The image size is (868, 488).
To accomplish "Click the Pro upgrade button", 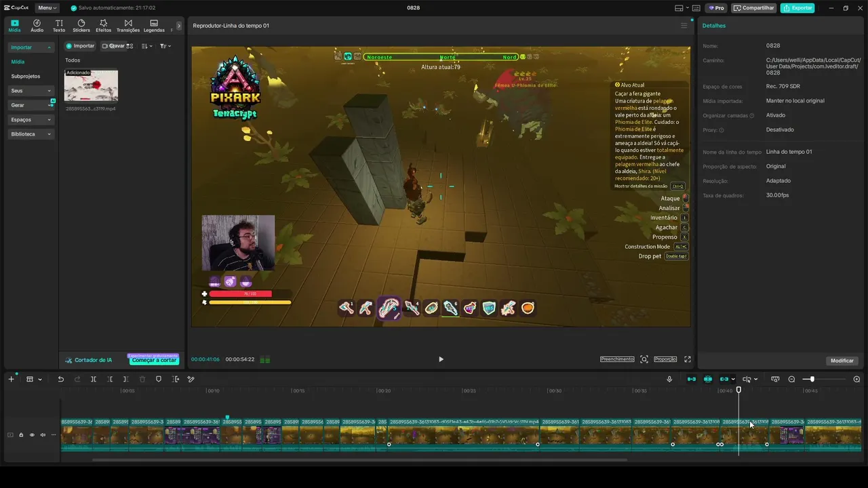I will tap(716, 8).
